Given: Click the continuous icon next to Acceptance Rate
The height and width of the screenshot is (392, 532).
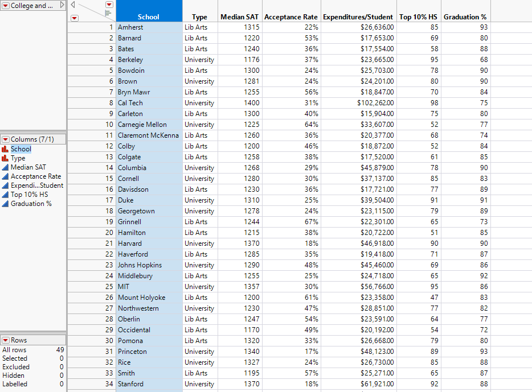Looking at the screenshot, I should 5,176.
